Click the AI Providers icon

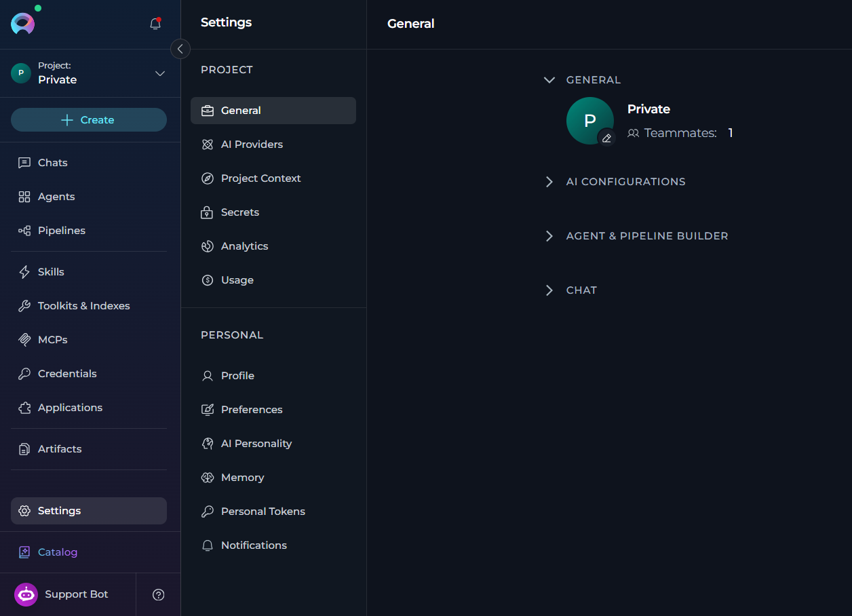(x=208, y=145)
